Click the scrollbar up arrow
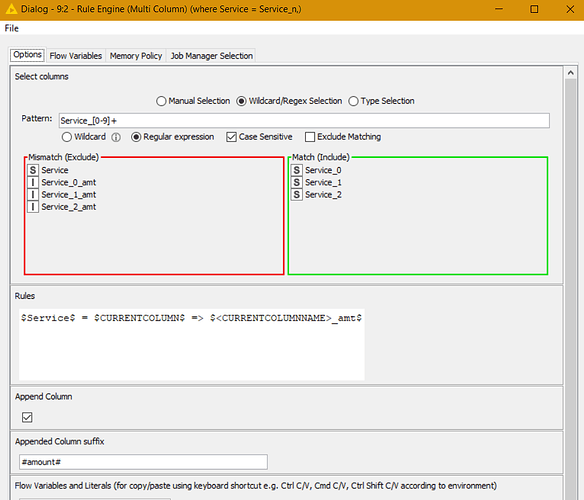 [571, 73]
